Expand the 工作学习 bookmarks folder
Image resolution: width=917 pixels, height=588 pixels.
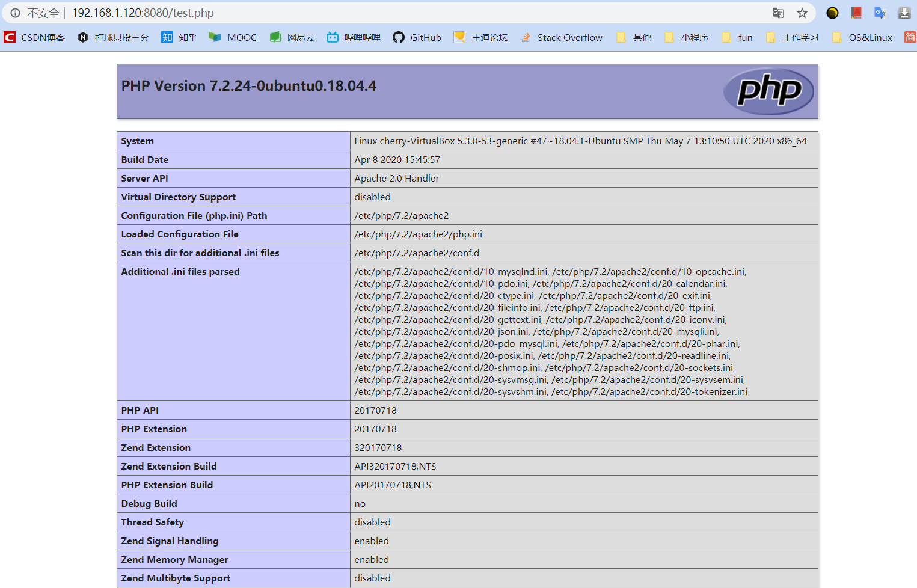click(x=793, y=37)
